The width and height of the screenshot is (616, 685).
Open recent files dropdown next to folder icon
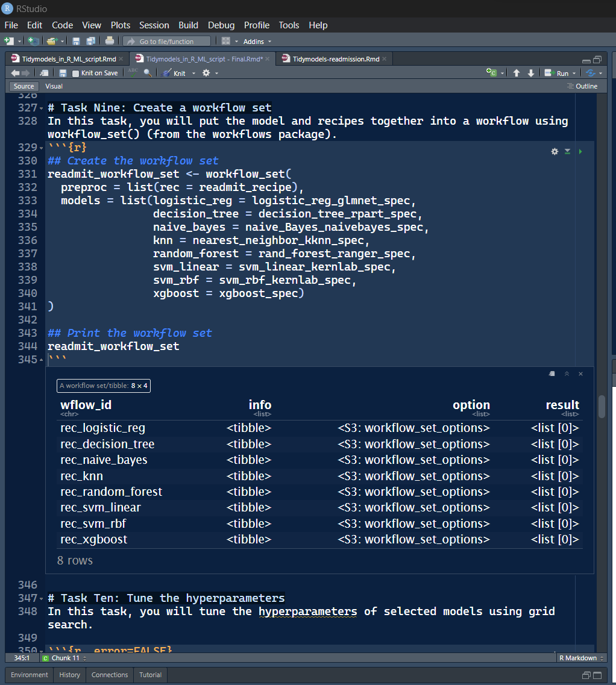62,42
